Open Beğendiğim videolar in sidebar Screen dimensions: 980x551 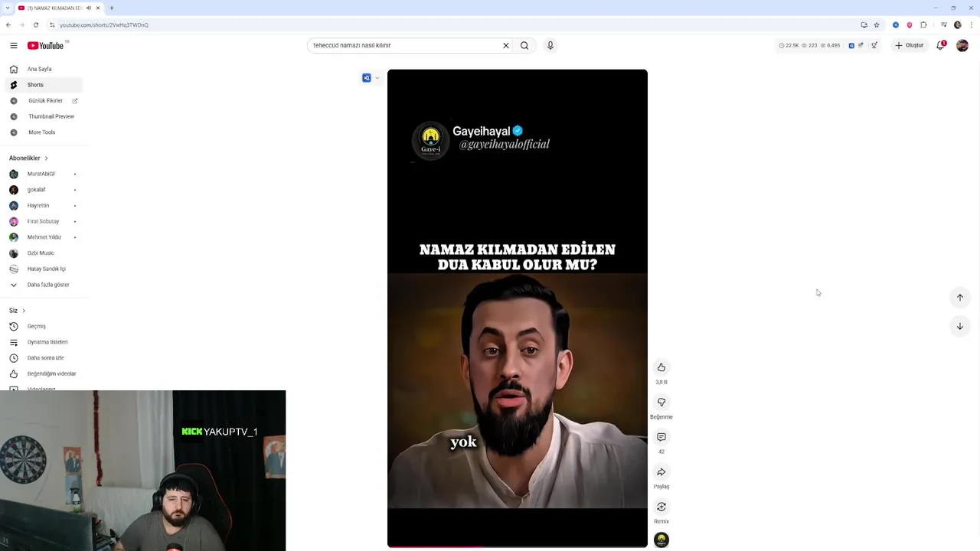[x=43, y=373]
